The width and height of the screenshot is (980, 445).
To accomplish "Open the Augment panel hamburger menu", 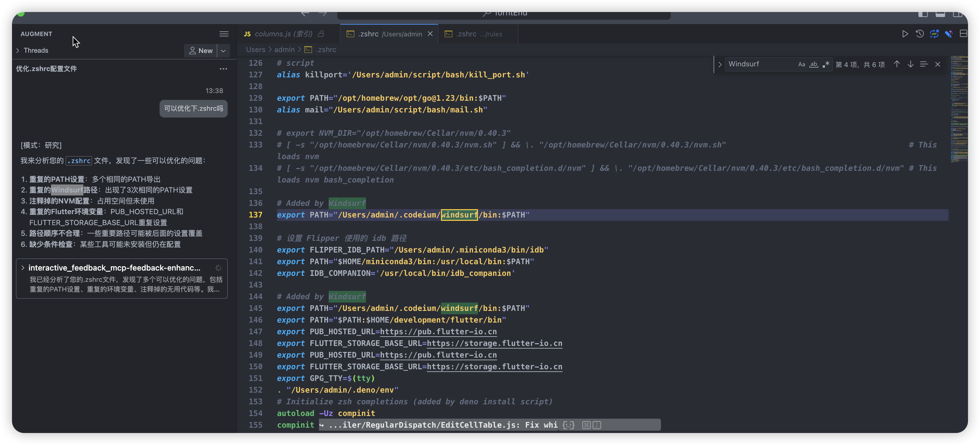I will (x=224, y=34).
